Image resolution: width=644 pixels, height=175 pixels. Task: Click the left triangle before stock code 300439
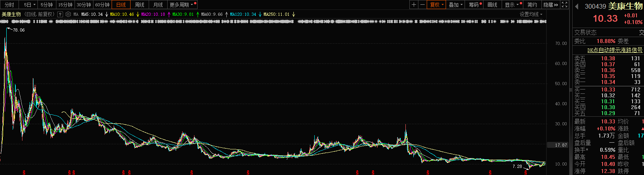click(577, 6)
